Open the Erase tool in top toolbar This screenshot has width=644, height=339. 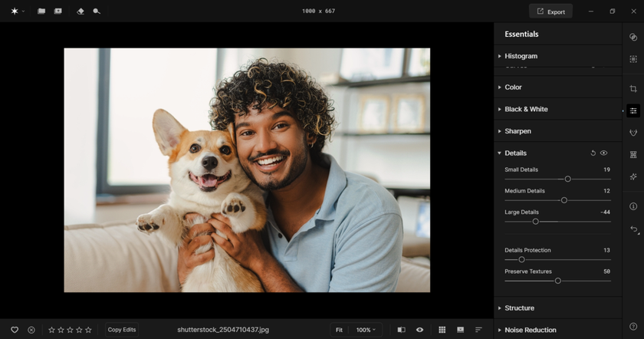pos(80,12)
